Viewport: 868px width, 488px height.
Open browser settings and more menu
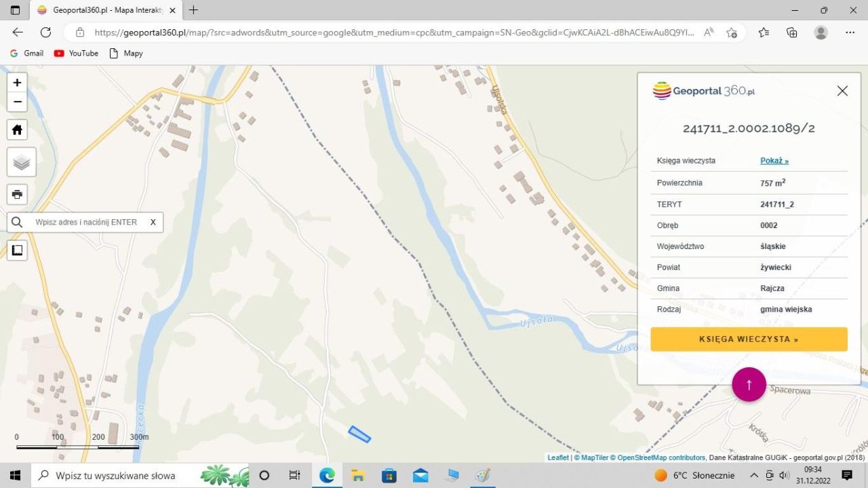coord(850,32)
